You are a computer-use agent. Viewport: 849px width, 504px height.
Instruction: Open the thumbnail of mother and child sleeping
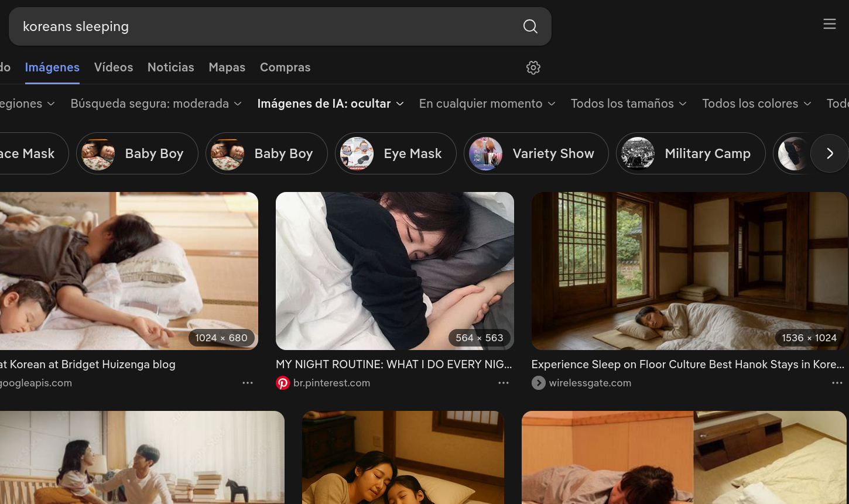tap(403, 457)
